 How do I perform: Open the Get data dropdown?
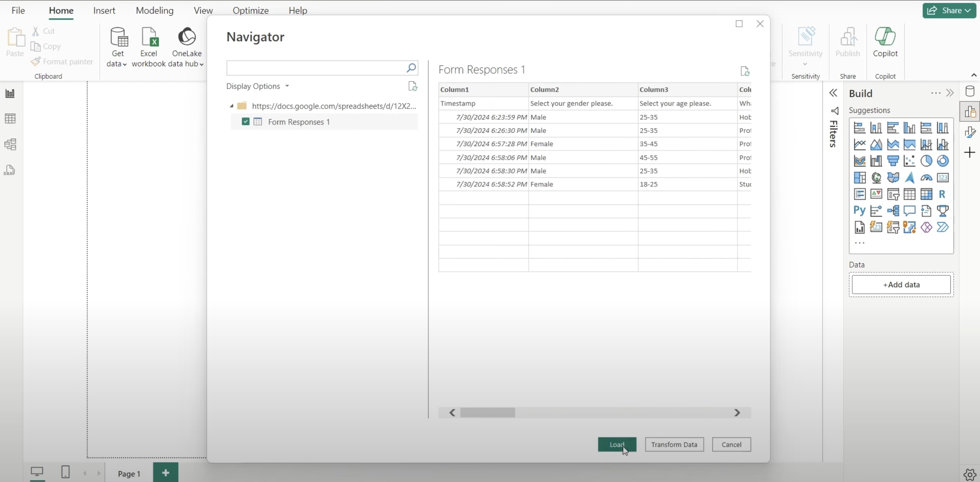coord(117,47)
